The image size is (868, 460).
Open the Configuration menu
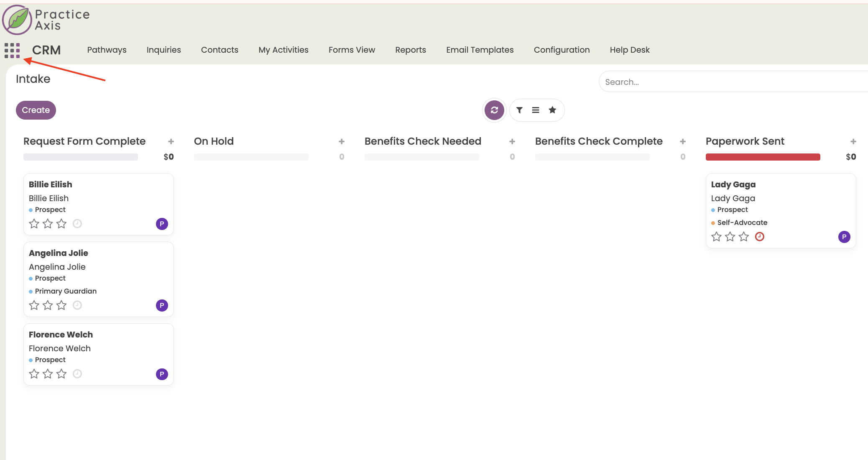(x=562, y=50)
